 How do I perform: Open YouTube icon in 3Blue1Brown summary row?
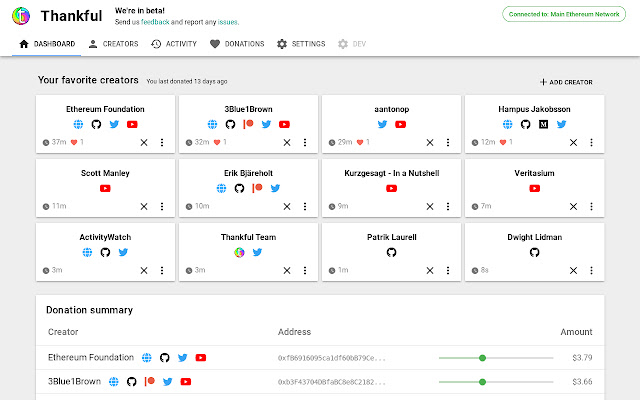(x=186, y=382)
